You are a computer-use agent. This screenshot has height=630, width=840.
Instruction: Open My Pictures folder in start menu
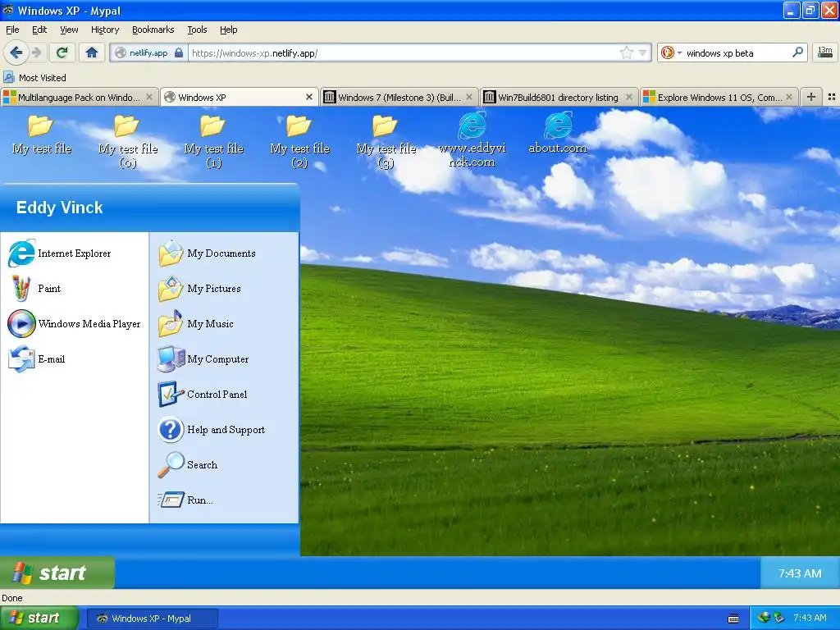click(199, 289)
